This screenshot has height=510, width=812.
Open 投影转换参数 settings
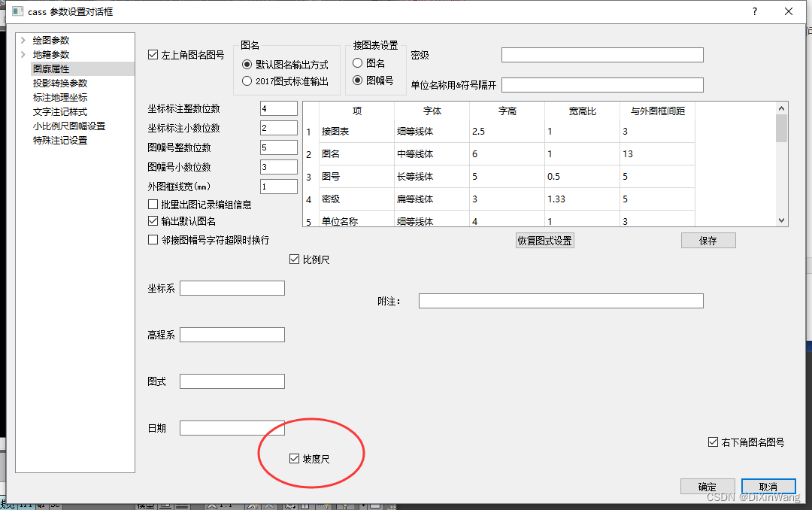tap(60, 83)
